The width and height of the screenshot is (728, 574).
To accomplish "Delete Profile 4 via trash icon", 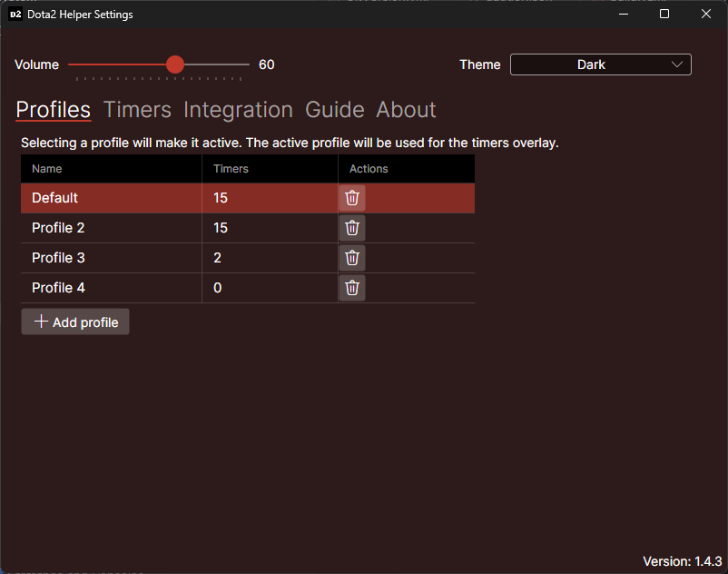I will click(352, 287).
